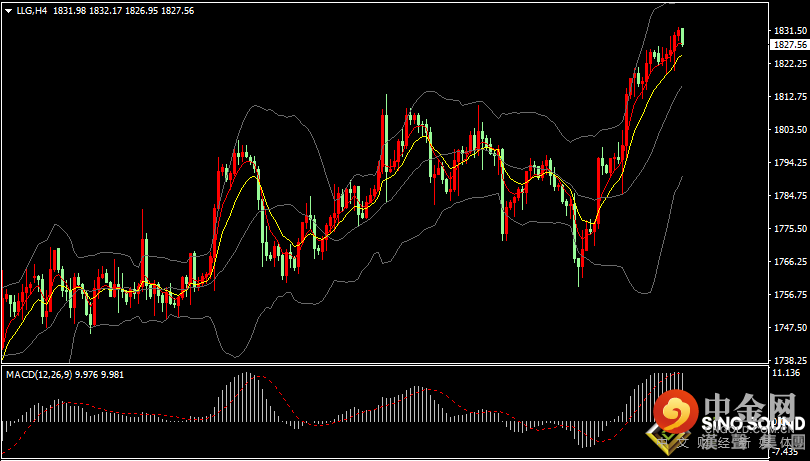The height and width of the screenshot is (461, 810).
Task: Click the 1784.75 price axis label
Action: tap(788, 196)
